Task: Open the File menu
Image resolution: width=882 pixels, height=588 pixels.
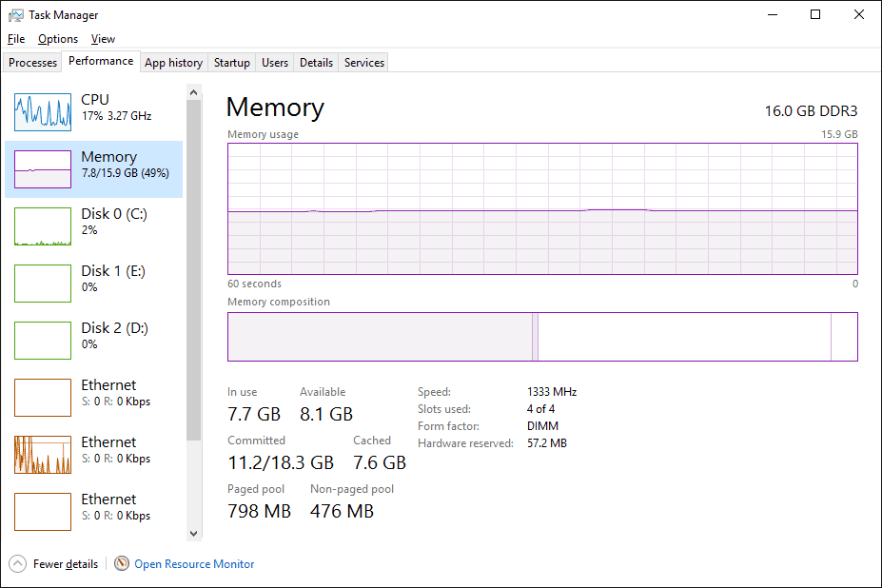Action: [15, 39]
